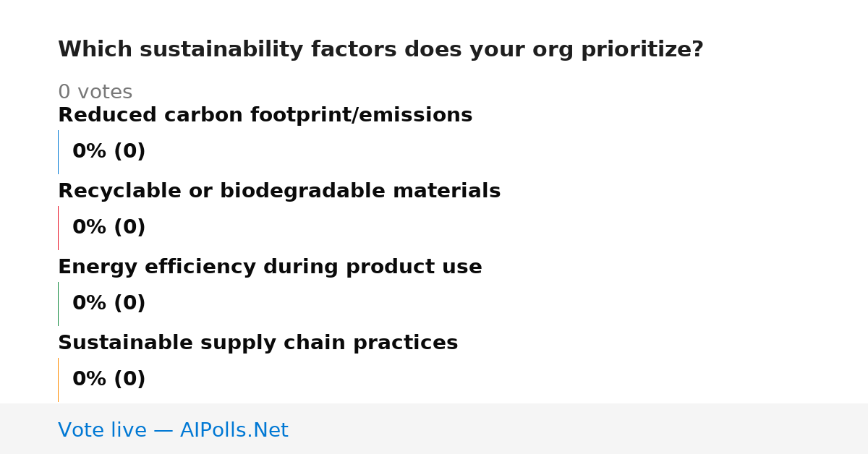Click the poll question title
The image size is (868, 454).
(x=380, y=50)
